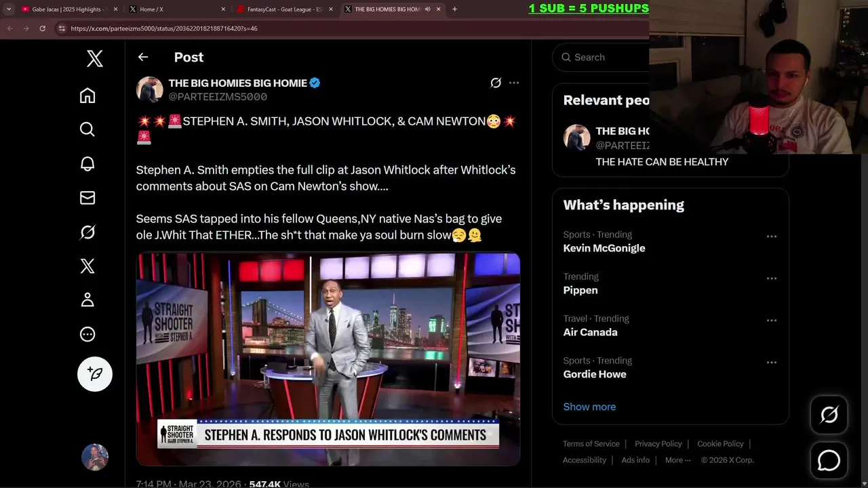Mute audio on THE BIG HOMIES tab
This screenshot has height=488, width=868.
[x=427, y=9]
